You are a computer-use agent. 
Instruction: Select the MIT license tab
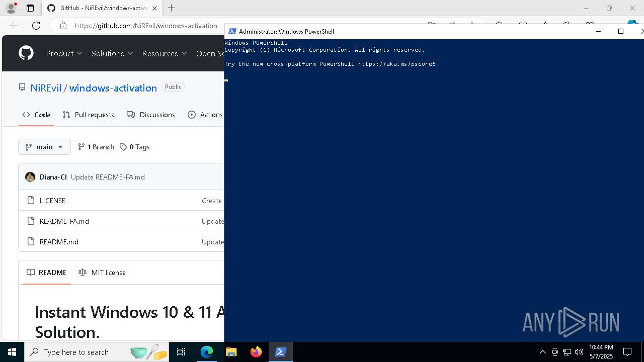pos(102,273)
